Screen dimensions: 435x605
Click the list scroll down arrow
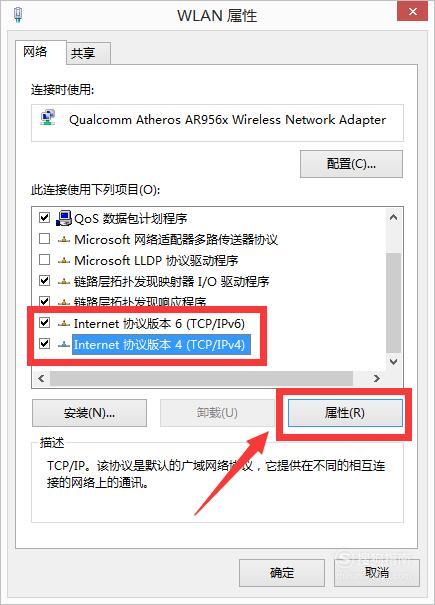click(393, 362)
